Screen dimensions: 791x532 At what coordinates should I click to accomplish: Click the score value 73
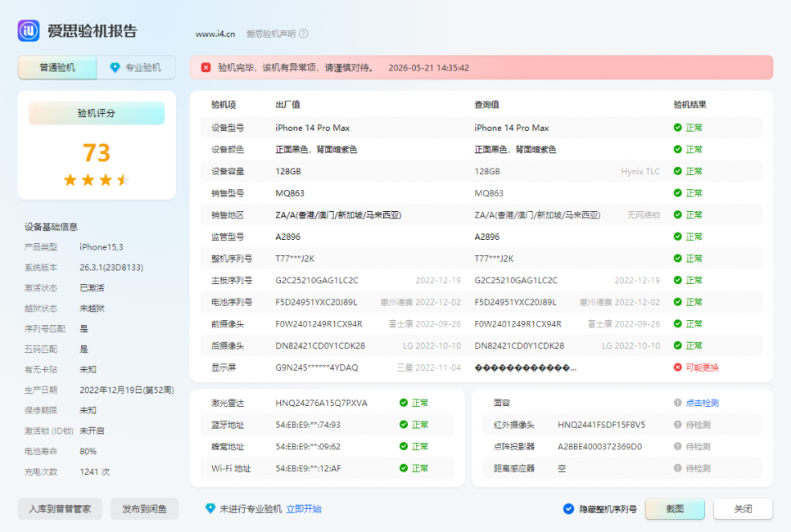coord(97,153)
